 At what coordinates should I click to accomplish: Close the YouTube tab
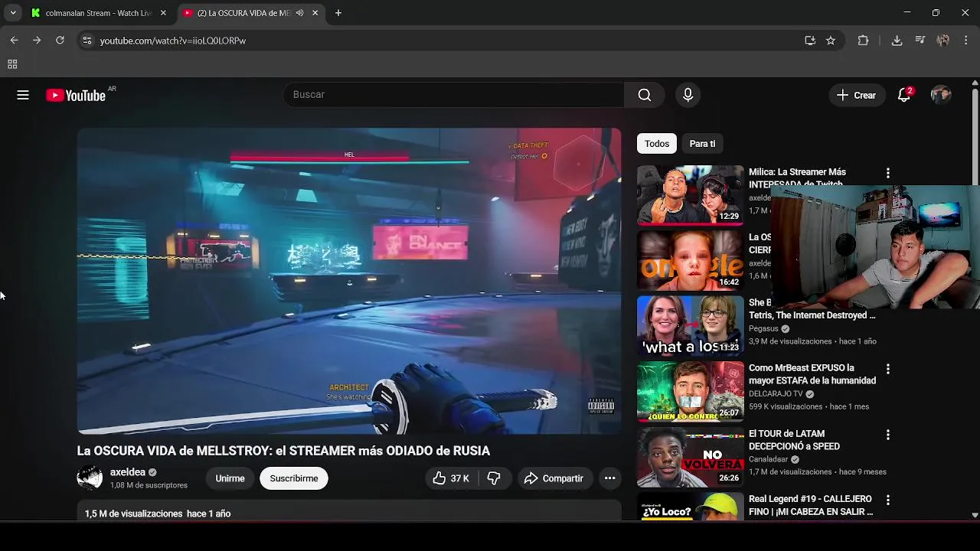pyautogui.click(x=315, y=13)
